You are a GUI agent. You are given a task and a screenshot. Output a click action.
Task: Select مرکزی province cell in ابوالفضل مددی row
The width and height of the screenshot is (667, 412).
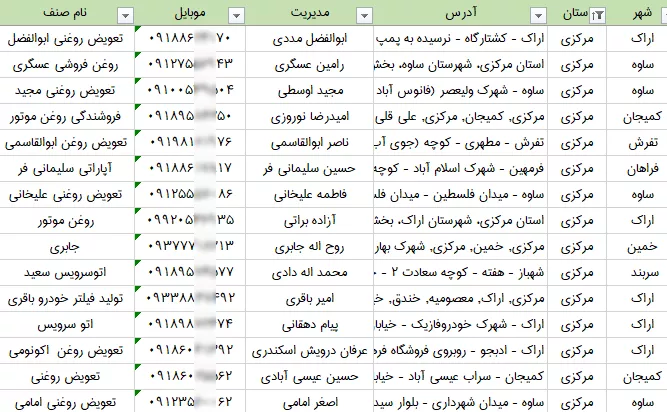[x=577, y=39]
